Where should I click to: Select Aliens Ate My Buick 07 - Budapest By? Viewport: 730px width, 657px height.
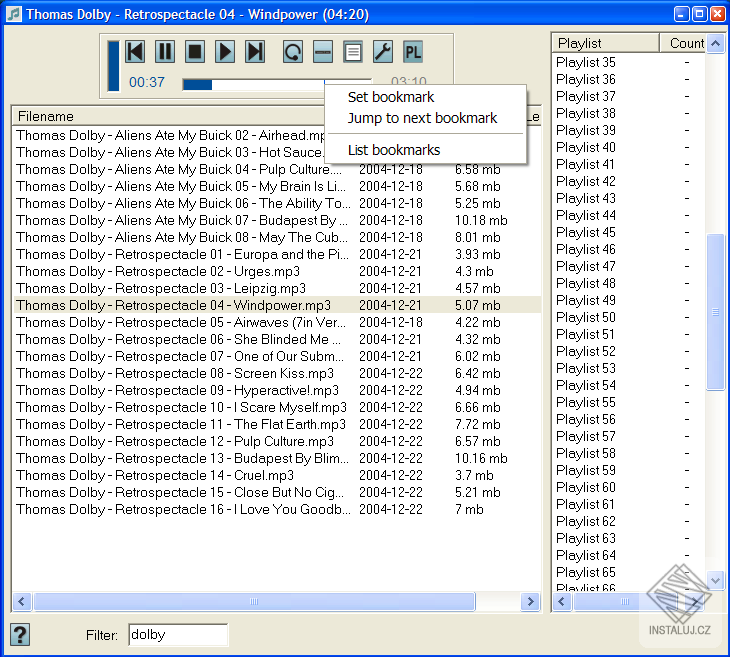coord(277,220)
